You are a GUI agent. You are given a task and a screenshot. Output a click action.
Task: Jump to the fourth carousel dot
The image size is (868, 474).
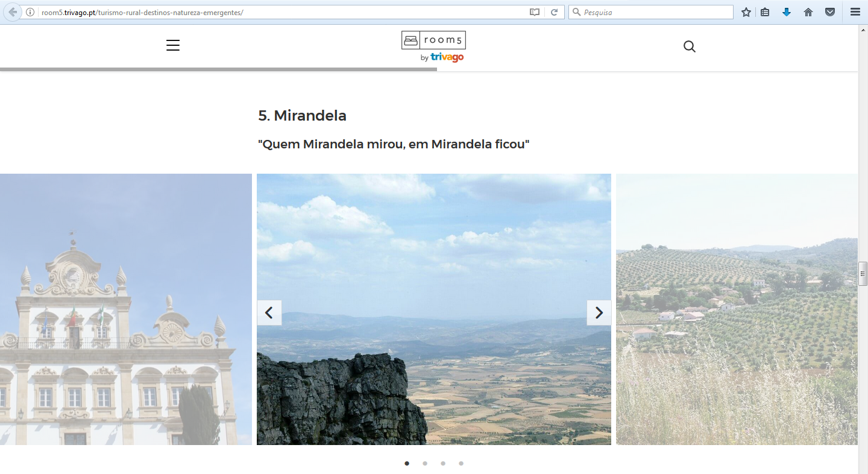[x=461, y=463]
